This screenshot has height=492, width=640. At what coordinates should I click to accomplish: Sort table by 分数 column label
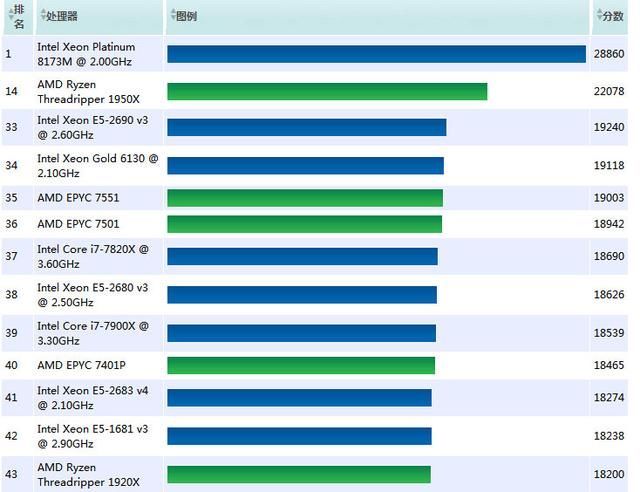coord(613,17)
